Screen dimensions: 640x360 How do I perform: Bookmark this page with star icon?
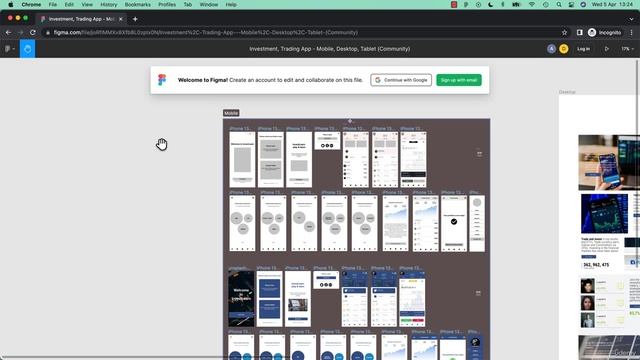564,33
